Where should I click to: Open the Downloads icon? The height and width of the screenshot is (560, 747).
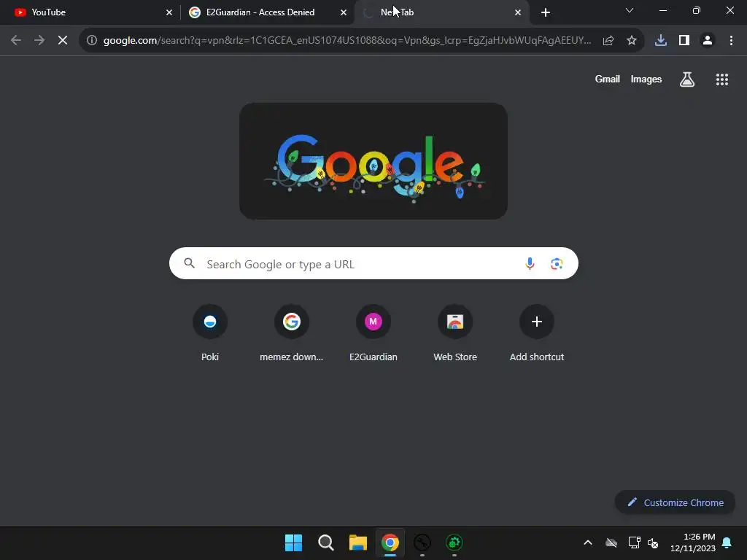(661, 41)
